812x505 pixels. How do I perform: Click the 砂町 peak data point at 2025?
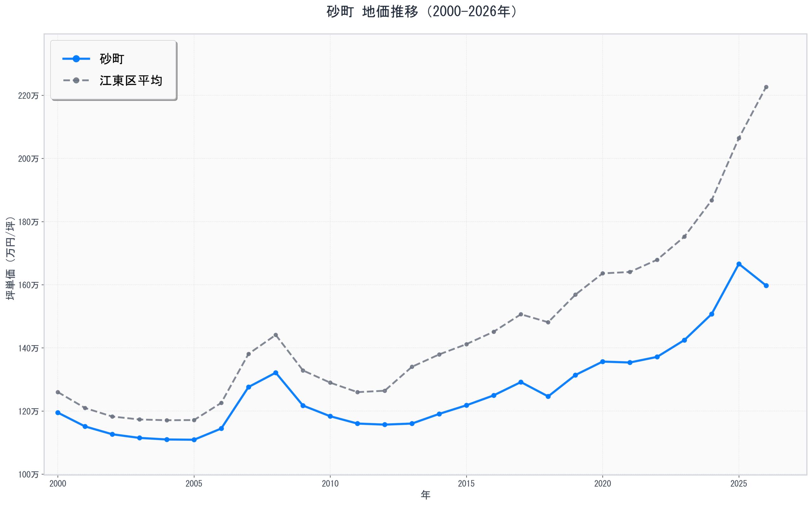coord(739,264)
